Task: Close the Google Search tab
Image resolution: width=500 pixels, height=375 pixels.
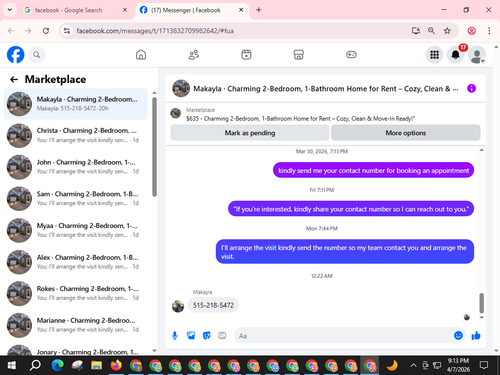Action: (x=125, y=10)
